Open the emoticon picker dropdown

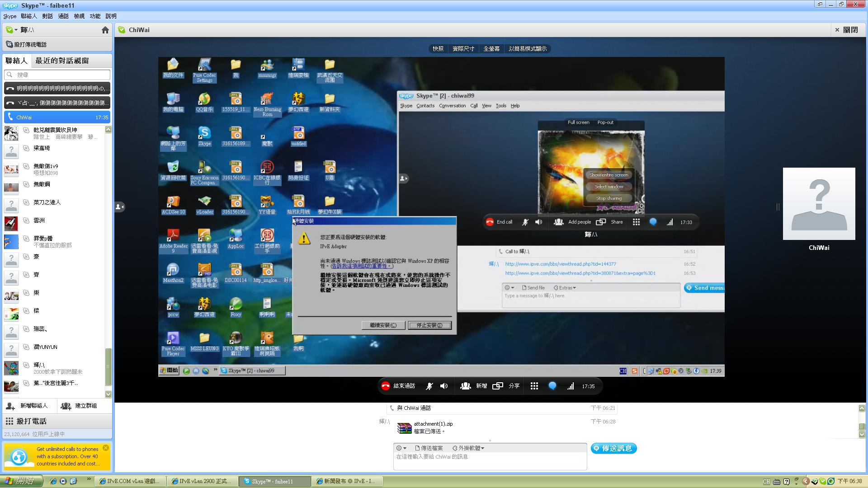click(401, 448)
